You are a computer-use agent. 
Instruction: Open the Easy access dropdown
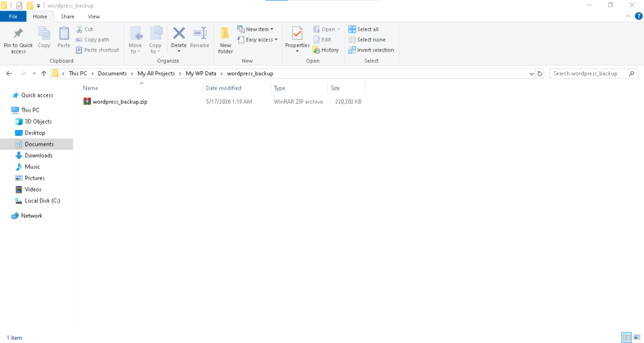tap(257, 40)
